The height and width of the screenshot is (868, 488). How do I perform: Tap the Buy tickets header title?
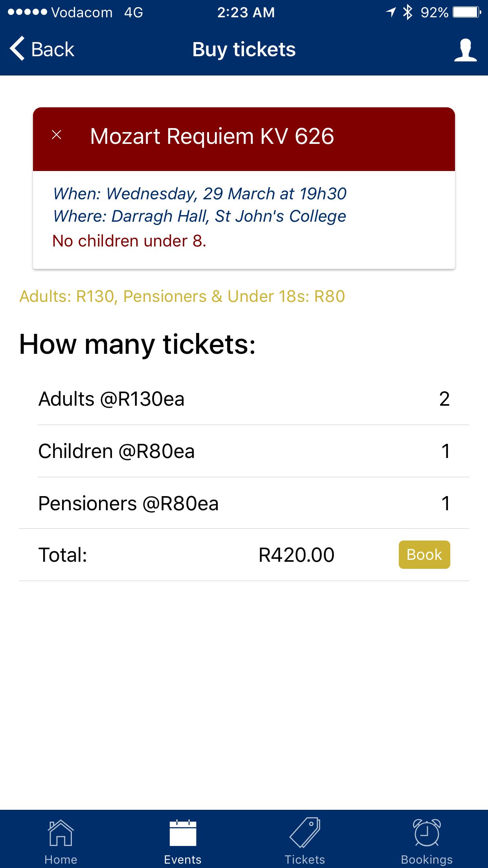[x=244, y=50]
